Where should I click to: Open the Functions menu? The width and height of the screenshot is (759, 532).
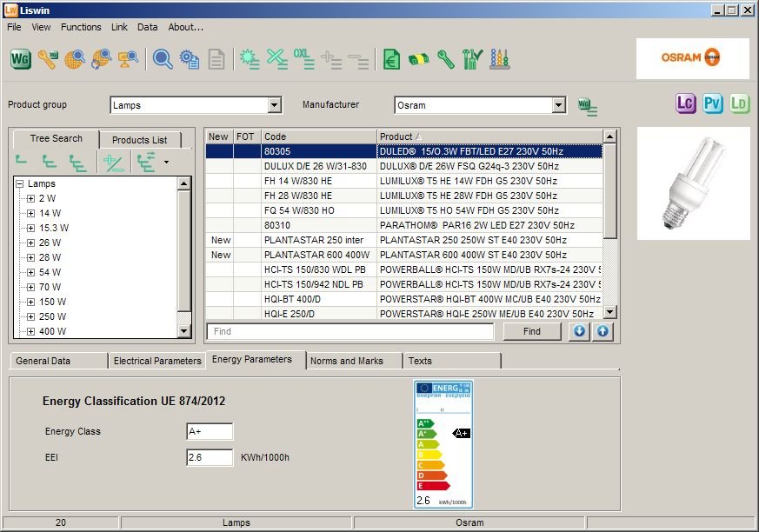click(81, 27)
